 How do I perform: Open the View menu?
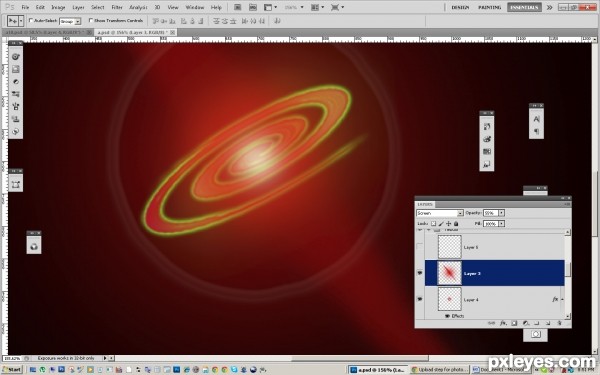click(173, 7)
